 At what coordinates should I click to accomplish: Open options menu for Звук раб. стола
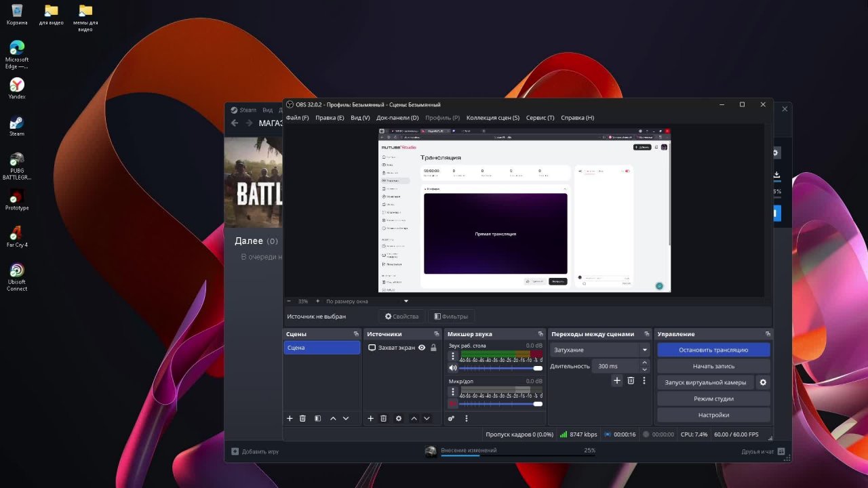(x=453, y=356)
